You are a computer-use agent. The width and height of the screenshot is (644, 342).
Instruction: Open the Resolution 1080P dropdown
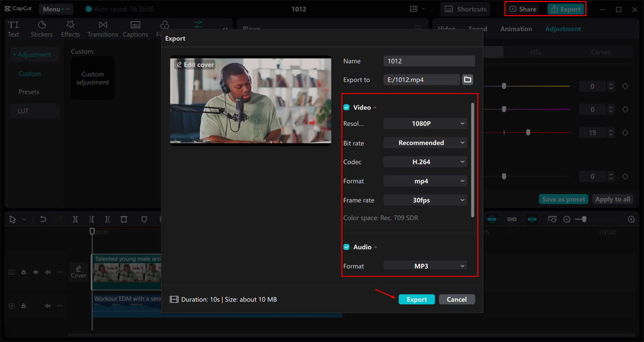click(425, 123)
